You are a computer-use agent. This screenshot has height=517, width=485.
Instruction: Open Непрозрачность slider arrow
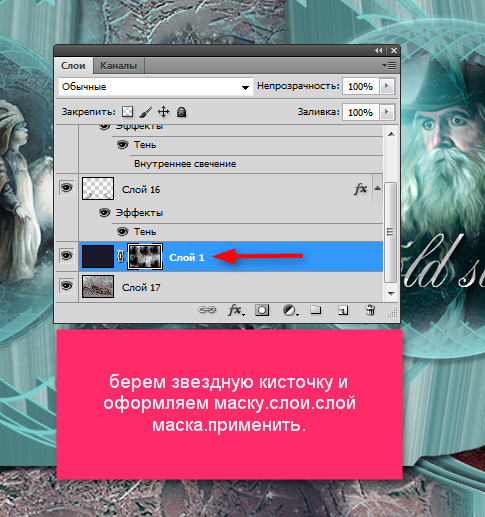[x=386, y=86]
